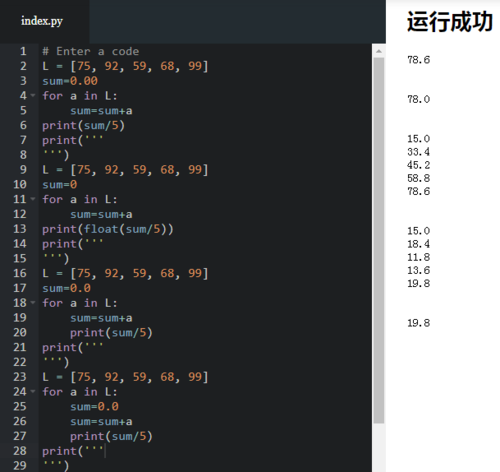Collapse the for loop at line 11
Screen dimensions: 500x472
click(33, 199)
